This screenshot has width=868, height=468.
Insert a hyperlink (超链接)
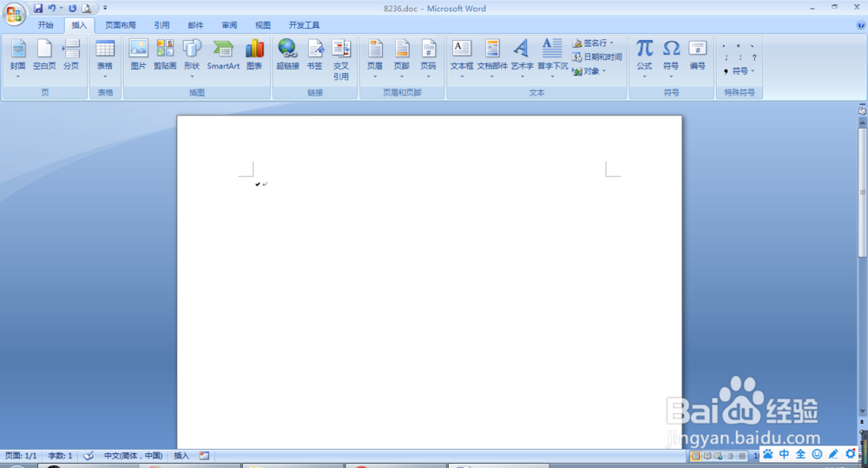pyautogui.click(x=288, y=55)
